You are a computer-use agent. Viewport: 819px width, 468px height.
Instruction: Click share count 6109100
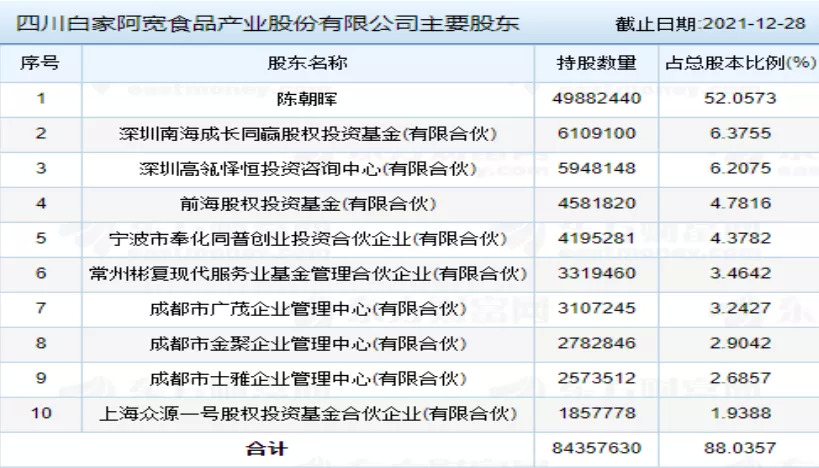[596, 133]
